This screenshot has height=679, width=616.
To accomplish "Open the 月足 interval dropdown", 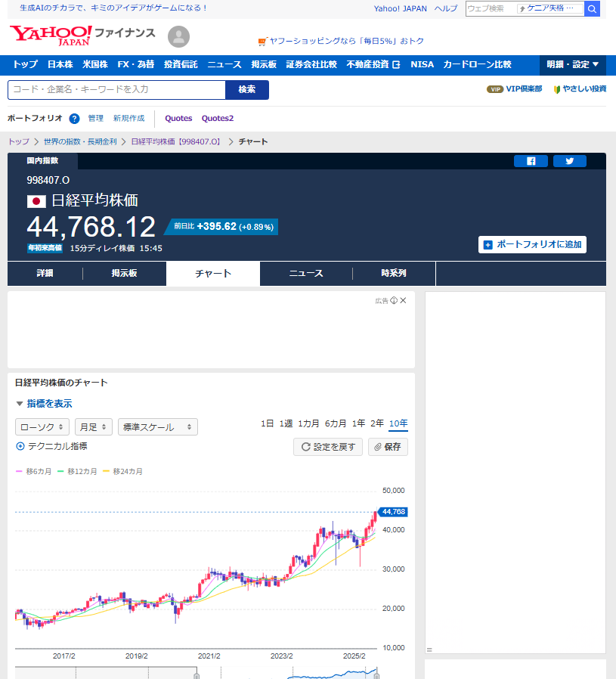I will tap(94, 427).
